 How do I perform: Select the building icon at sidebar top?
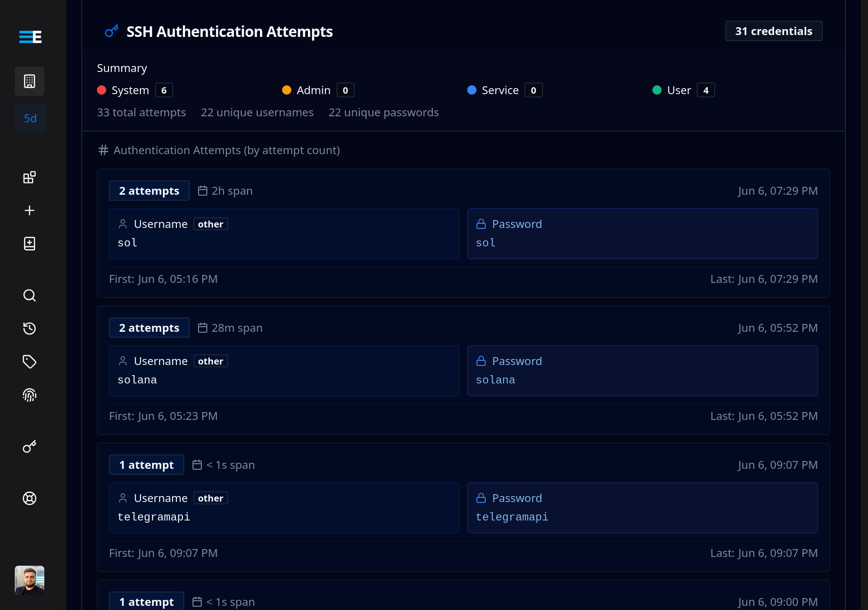pos(29,81)
